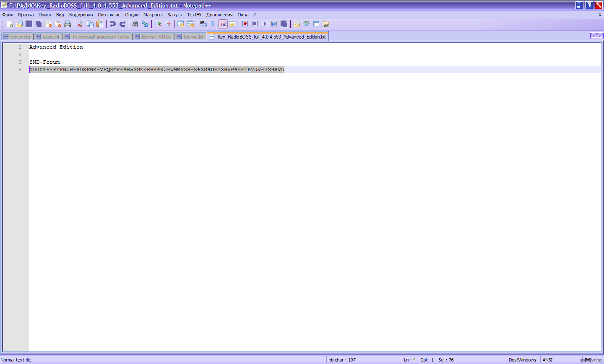604x364 pixels.
Task: Switch to the server.cfg tab
Action: [17, 37]
